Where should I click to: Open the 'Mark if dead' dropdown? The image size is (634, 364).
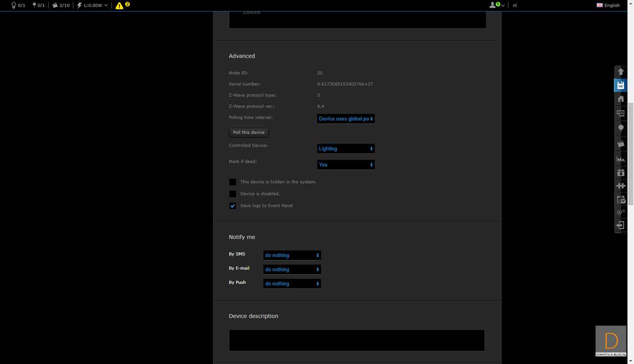tap(345, 165)
